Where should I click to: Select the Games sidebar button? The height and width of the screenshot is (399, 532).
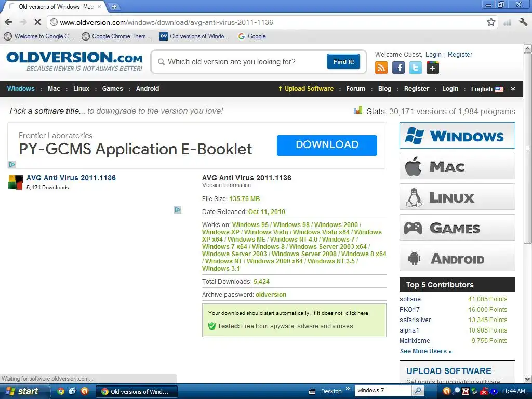pyautogui.click(x=457, y=228)
